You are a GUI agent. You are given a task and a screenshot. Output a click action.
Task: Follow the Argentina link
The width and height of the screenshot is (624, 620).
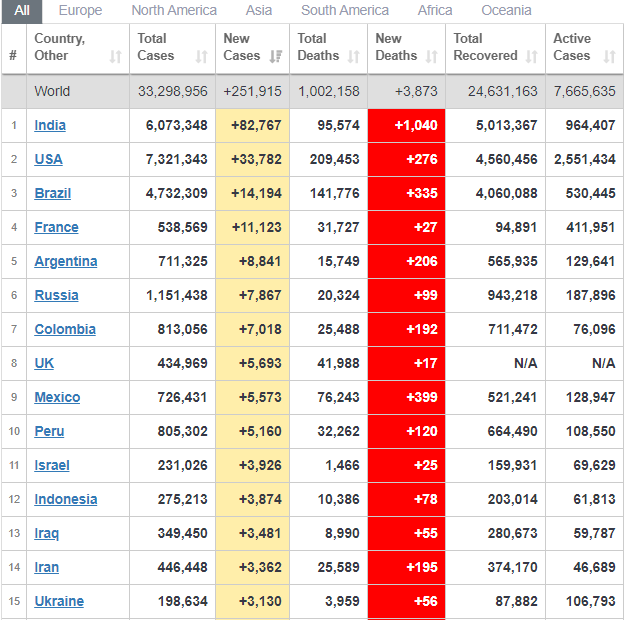(x=65, y=261)
